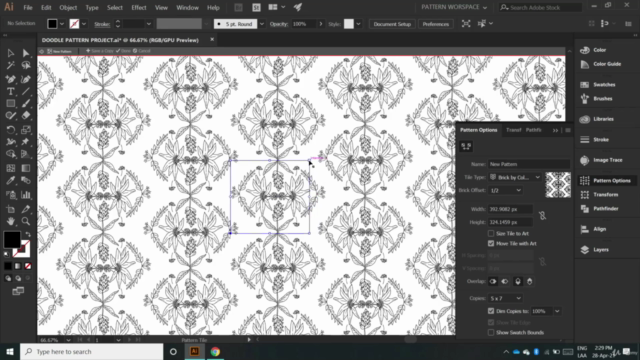Select the Magic Wand tool
This screenshot has width=640, height=360.
click(x=11, y=65)
